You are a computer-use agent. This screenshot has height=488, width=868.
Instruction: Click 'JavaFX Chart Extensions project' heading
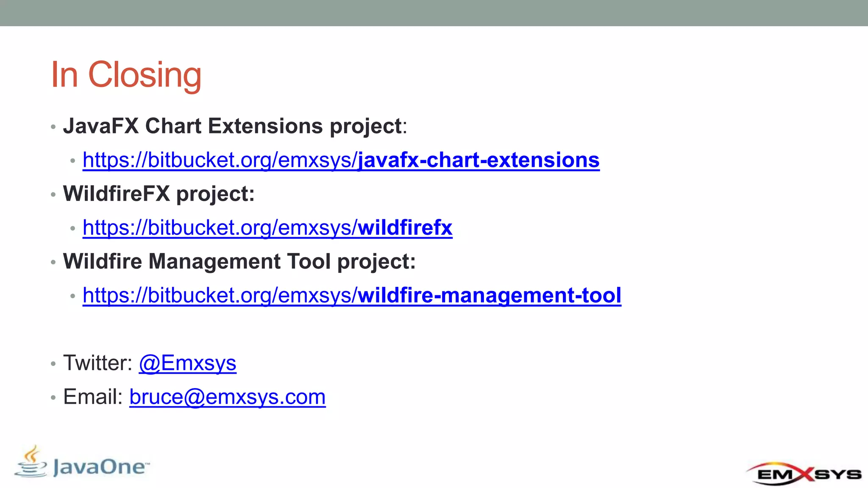tap(232, 126)
